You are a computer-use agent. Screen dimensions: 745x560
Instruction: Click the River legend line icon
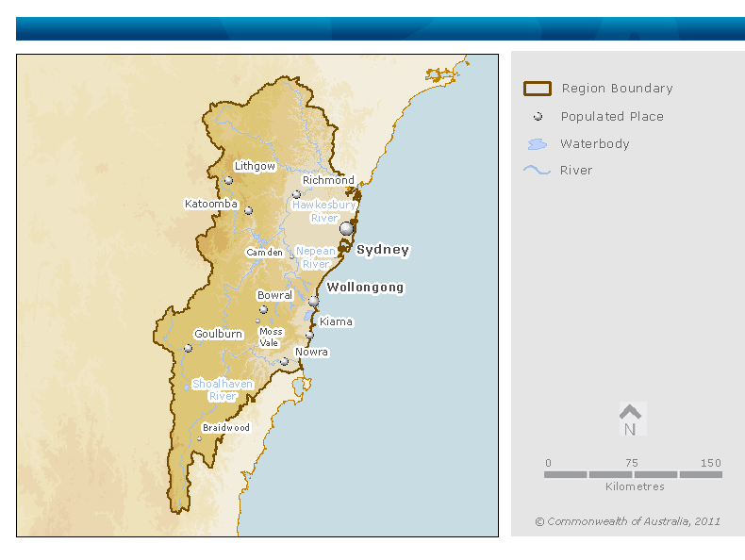point(537,171)
